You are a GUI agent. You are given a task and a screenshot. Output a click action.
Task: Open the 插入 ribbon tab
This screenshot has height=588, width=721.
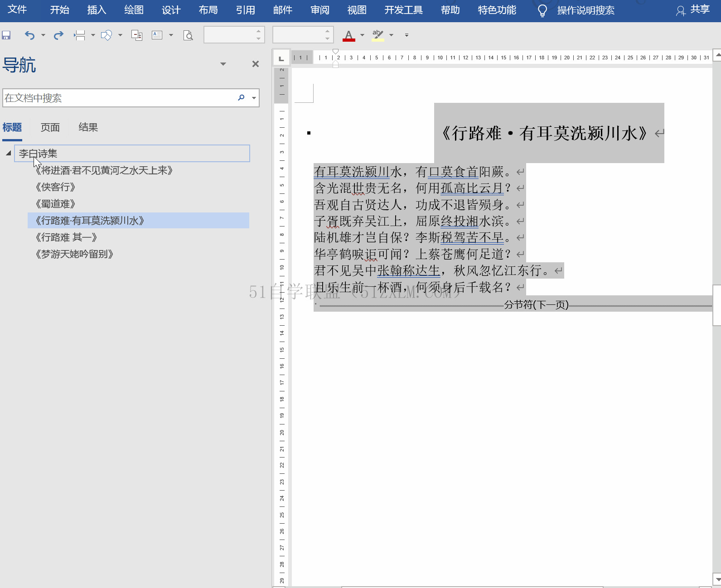click(97, 10)
